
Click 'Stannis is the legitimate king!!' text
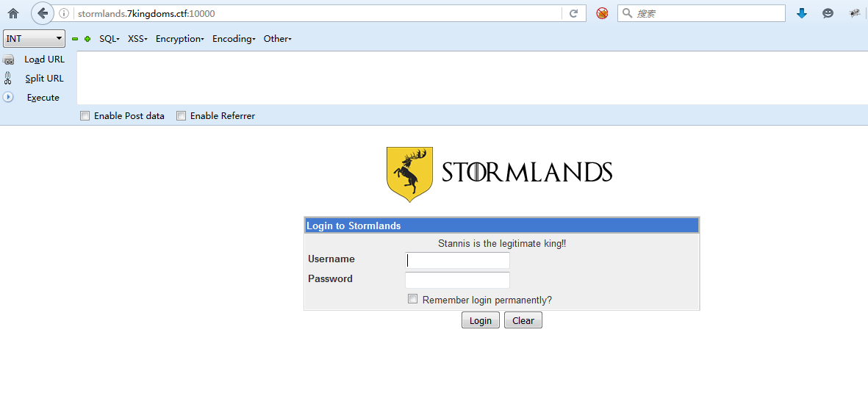[x=502, y=244]
